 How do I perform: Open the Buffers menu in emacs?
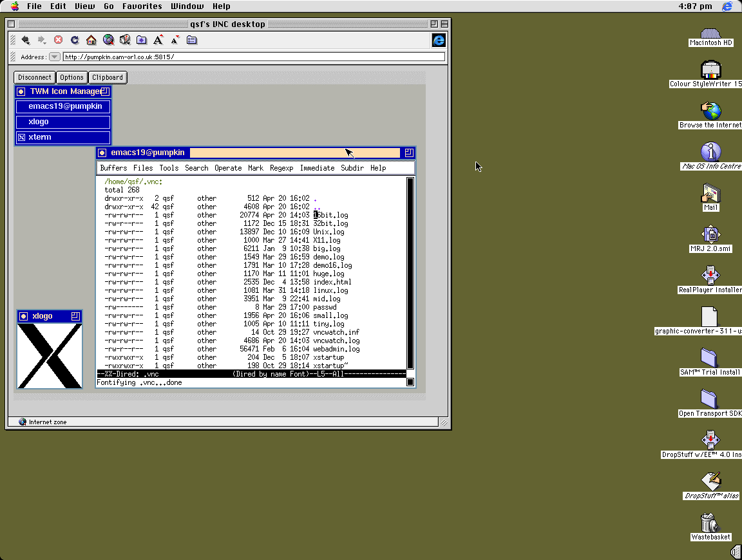pos(113,168)
